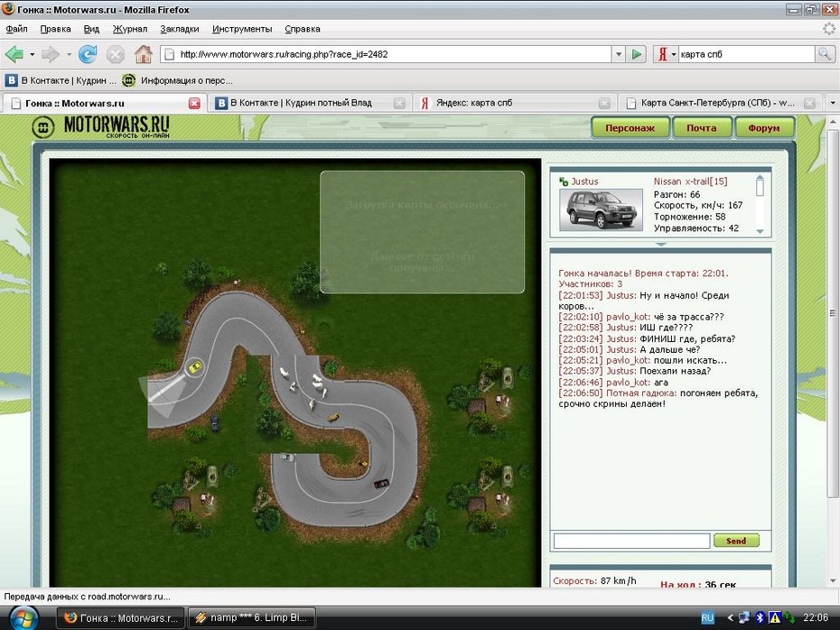This screenshot has height=630, width=840.
Task: Click the stop loading button
Action: click(x=116, y=54)
